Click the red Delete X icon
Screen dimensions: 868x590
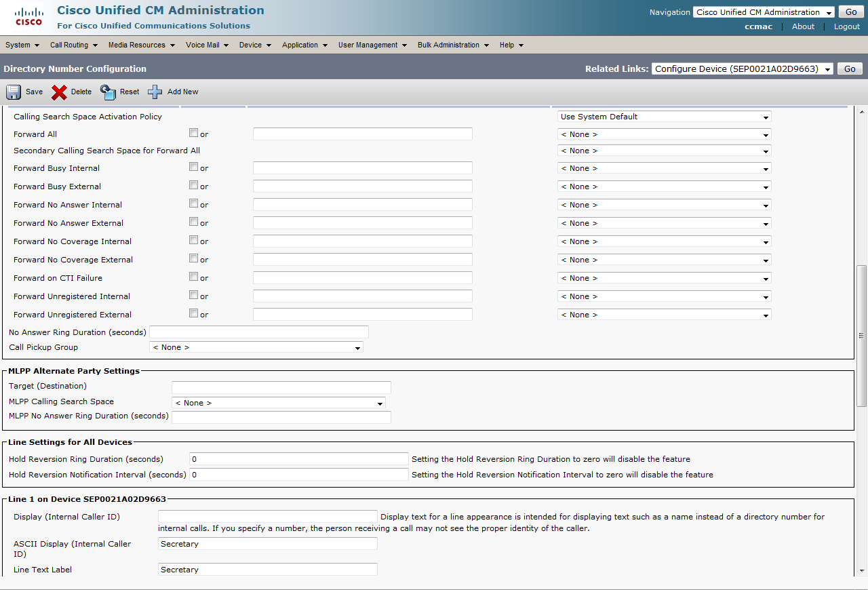click(60, 92)
